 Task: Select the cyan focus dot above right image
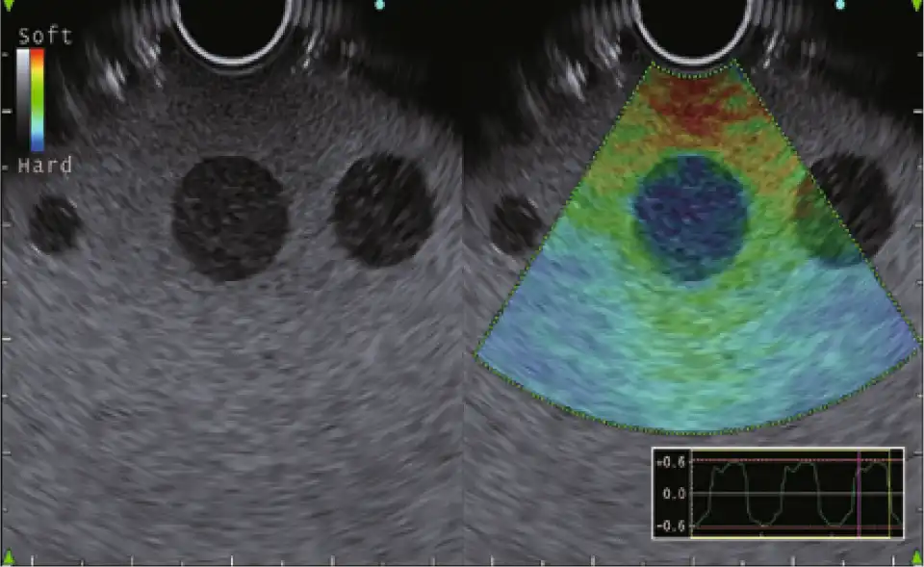point(839,5)
